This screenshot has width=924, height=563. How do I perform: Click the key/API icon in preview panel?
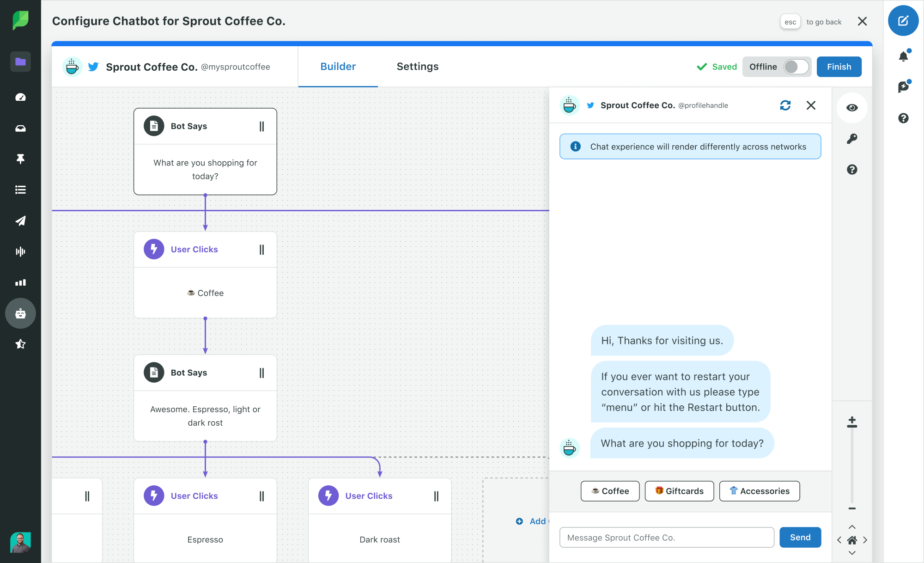(x=852, y=138)
